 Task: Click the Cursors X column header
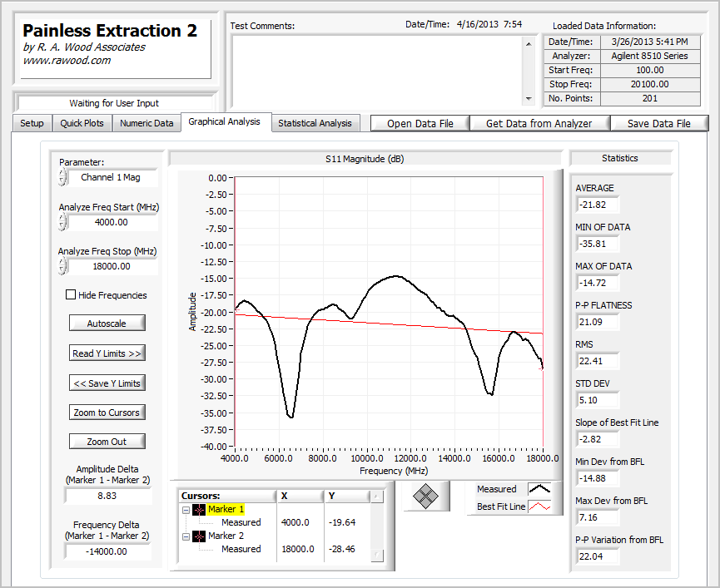pos(300,496)
